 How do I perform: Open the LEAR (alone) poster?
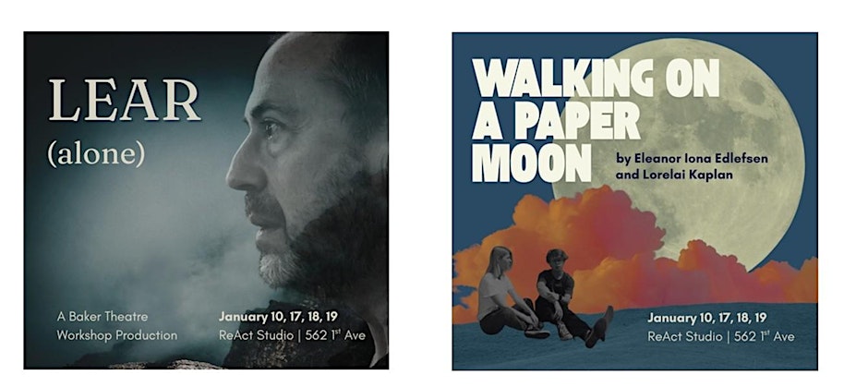point(206,200)
